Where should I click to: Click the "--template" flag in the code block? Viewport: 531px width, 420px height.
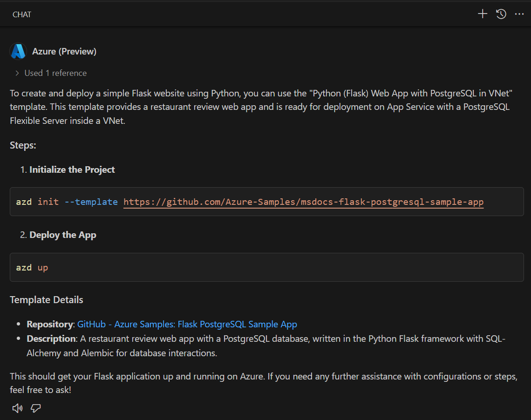[x=91, y=202]
